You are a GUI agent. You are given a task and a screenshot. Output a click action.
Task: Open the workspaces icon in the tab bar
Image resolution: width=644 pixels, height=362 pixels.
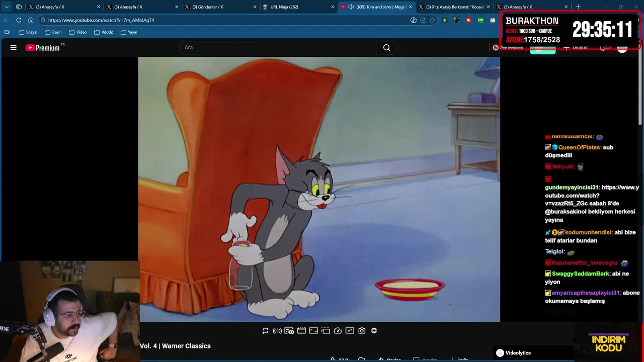[19, 7]
